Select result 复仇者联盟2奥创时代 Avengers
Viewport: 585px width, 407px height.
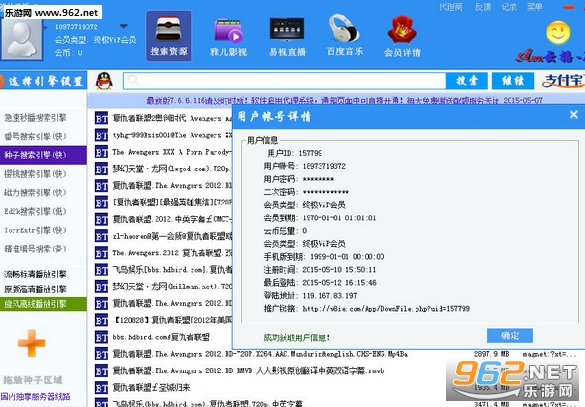[172, 118]
